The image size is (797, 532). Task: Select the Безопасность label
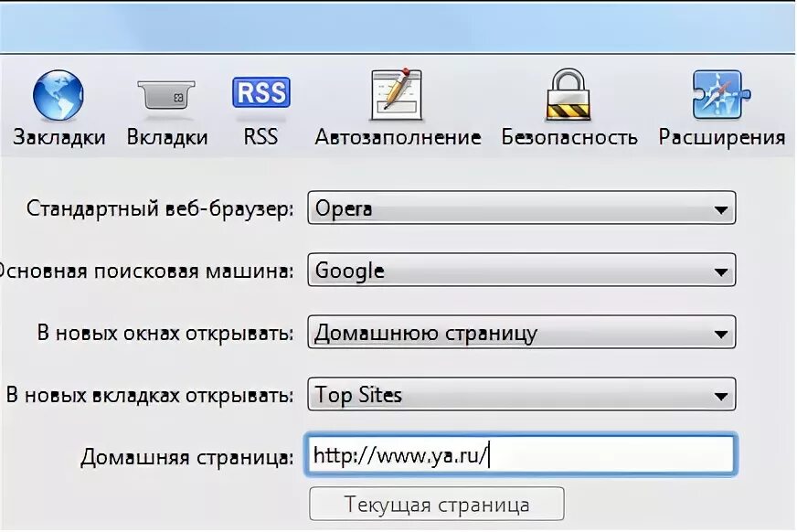(x=569, y=137)
